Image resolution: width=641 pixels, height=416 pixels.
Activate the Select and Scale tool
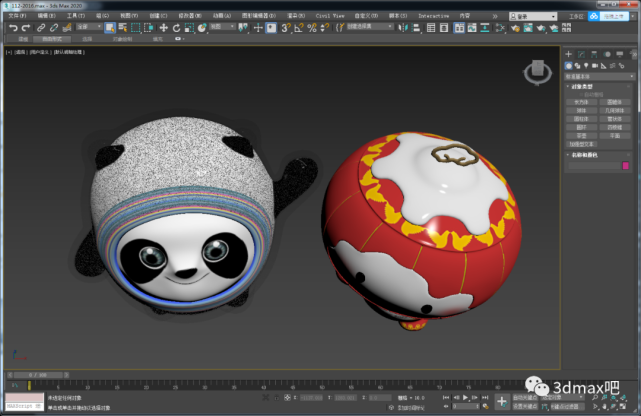pos(189,28)
